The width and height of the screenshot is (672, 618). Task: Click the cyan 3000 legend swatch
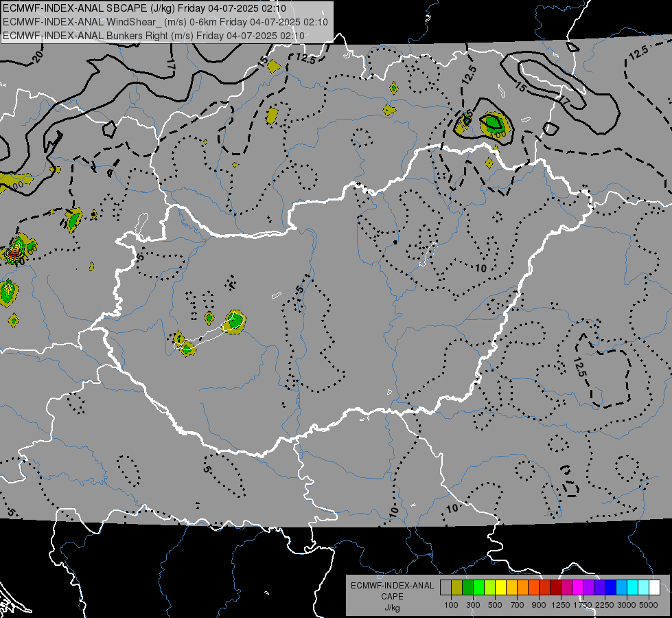[x=633, y=587]
